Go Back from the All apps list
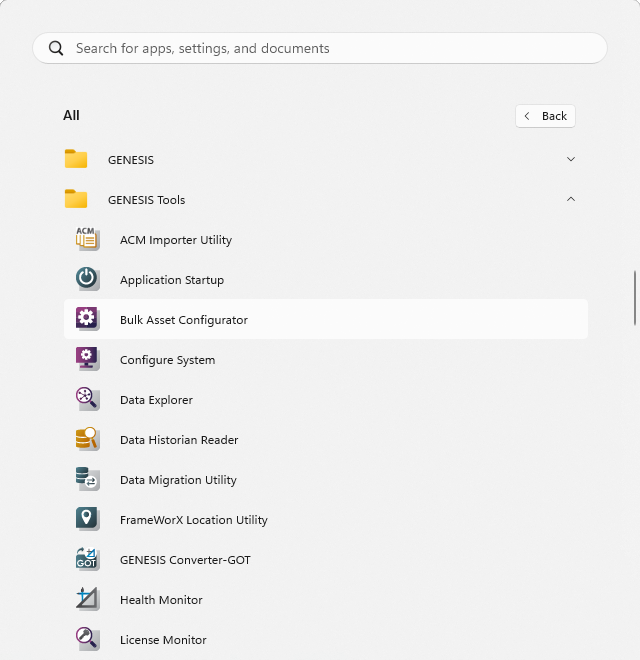 coord(545,116)
